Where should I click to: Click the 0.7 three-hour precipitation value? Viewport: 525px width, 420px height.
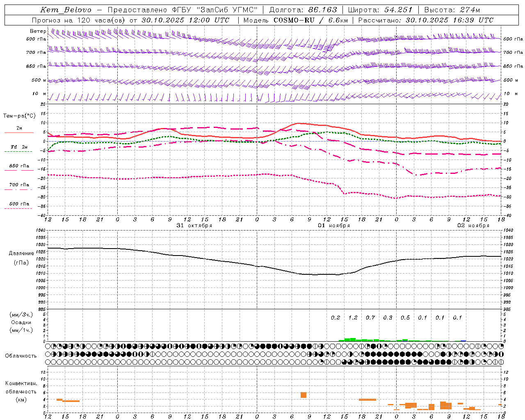370,317
